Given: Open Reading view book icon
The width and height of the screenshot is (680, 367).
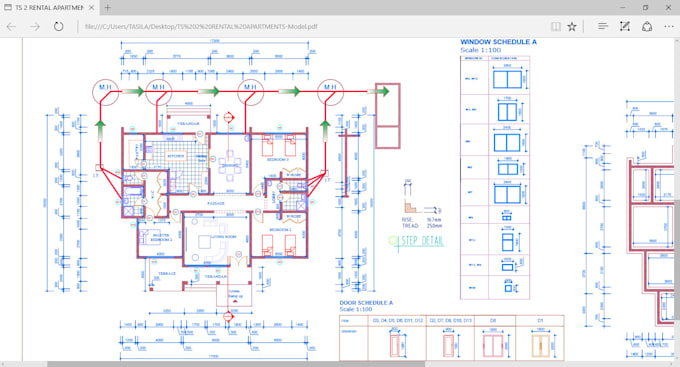Looking at the screenshot, I should pos(556,26).
